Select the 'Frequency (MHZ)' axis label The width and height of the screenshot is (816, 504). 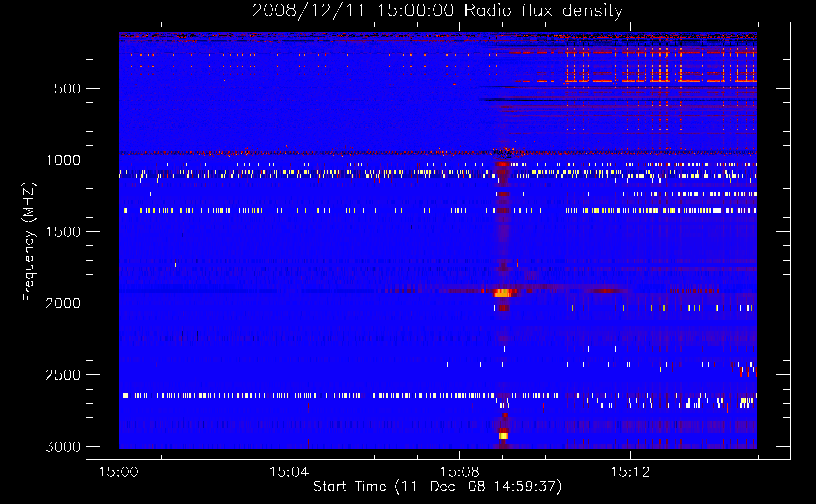(x=29, y=242)
